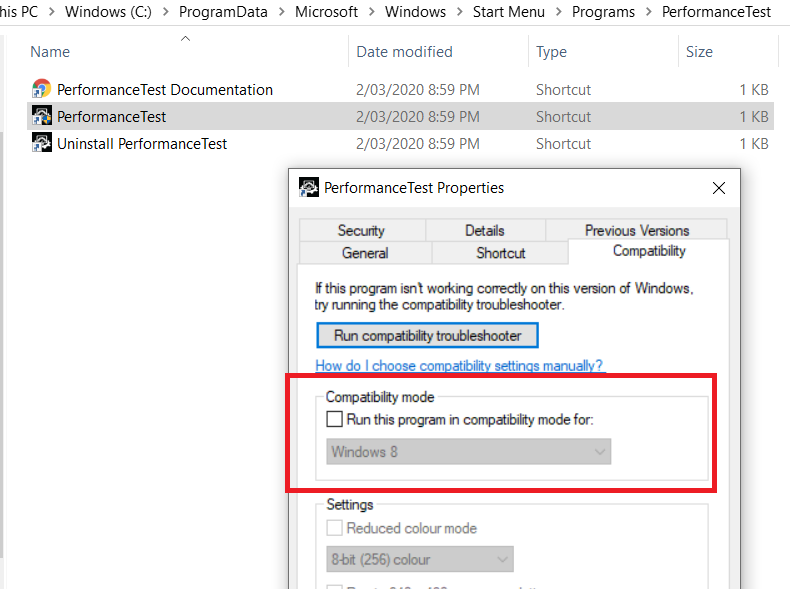Click date modified of PerformanceTest Documentation
Viewport: 790px width, 589px height.
pos(418,90)
